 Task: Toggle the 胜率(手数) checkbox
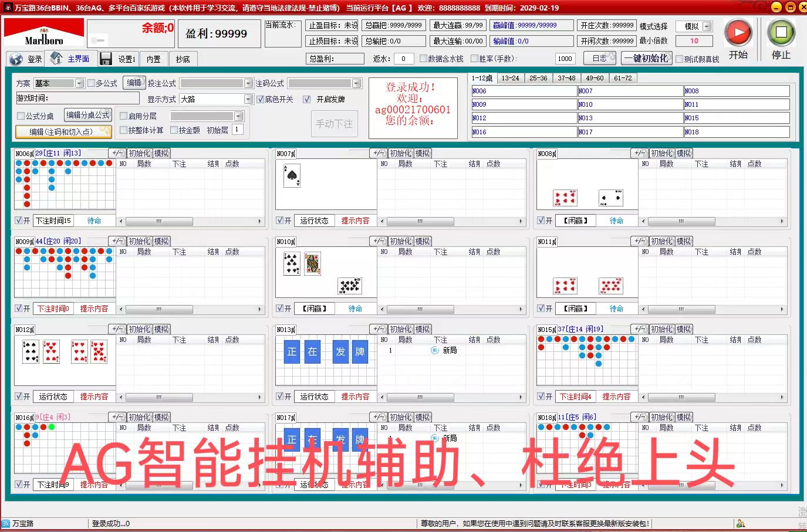coord(474,58)
